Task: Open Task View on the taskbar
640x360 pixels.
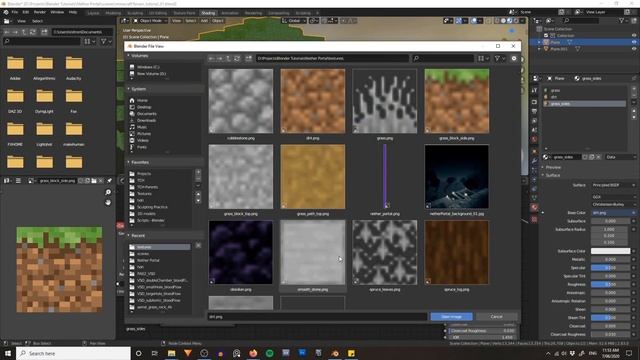Action: click(x=155, y=353)
